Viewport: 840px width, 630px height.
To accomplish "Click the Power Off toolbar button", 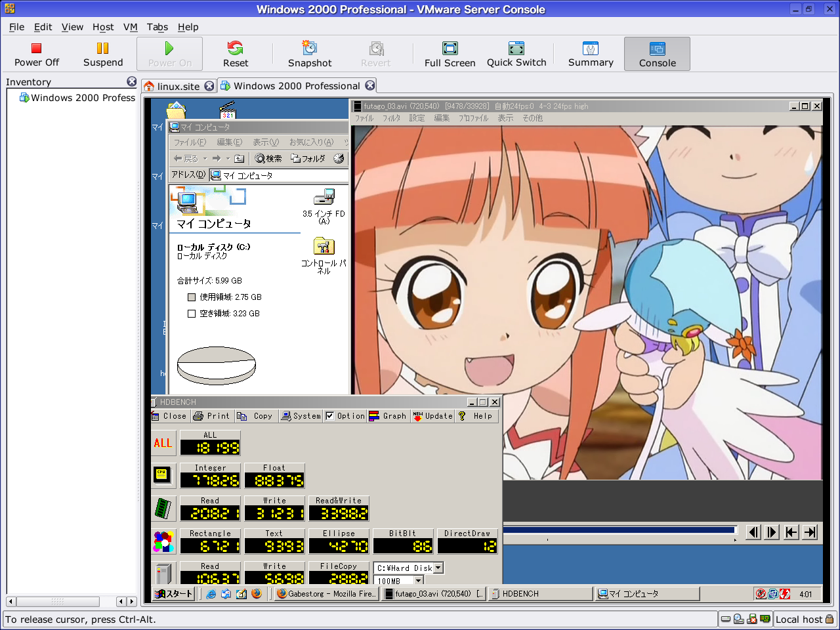I will tap(37, 54).
